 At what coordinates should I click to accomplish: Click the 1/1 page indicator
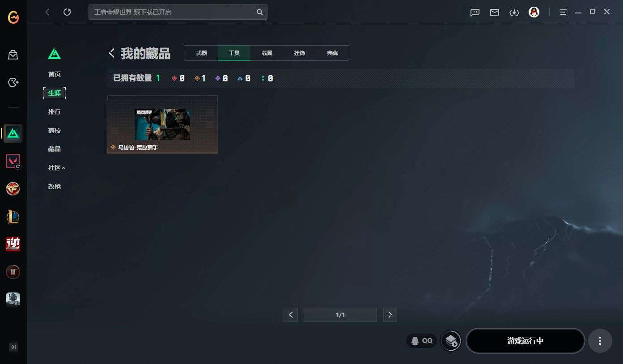point(340,315)
